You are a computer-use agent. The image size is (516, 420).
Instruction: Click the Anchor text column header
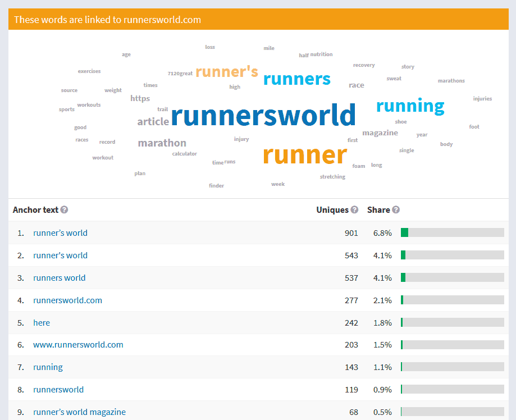click(x=35, y=209)
